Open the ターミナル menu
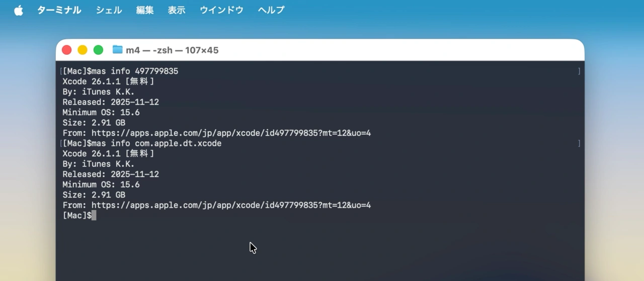Screen dimensions: 644x281 tap(59, 10)
